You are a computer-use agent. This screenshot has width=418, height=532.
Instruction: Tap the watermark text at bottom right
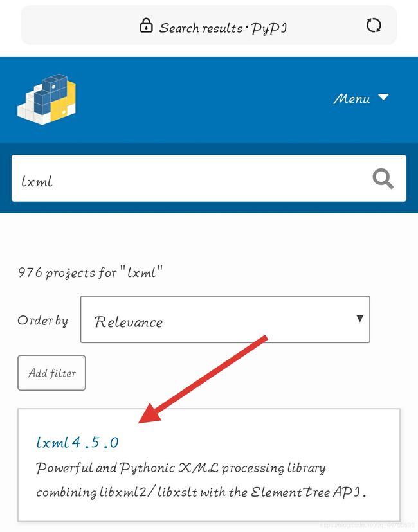pyautogui.click(x=368, y=525)
